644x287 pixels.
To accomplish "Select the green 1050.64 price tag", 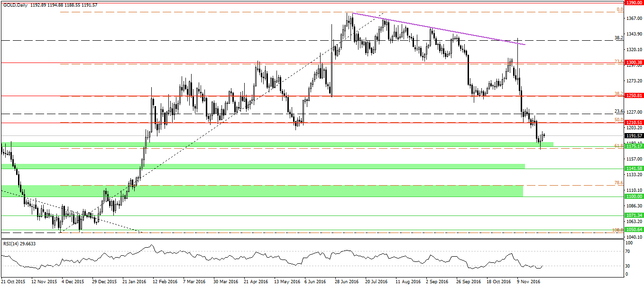I will pyautogui.click(x=634, y=230).
